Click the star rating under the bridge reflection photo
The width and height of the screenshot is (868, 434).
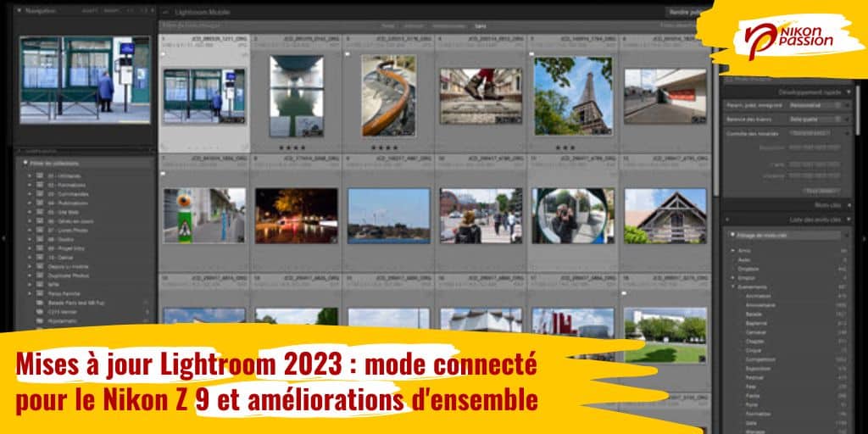tap(292, 147)
